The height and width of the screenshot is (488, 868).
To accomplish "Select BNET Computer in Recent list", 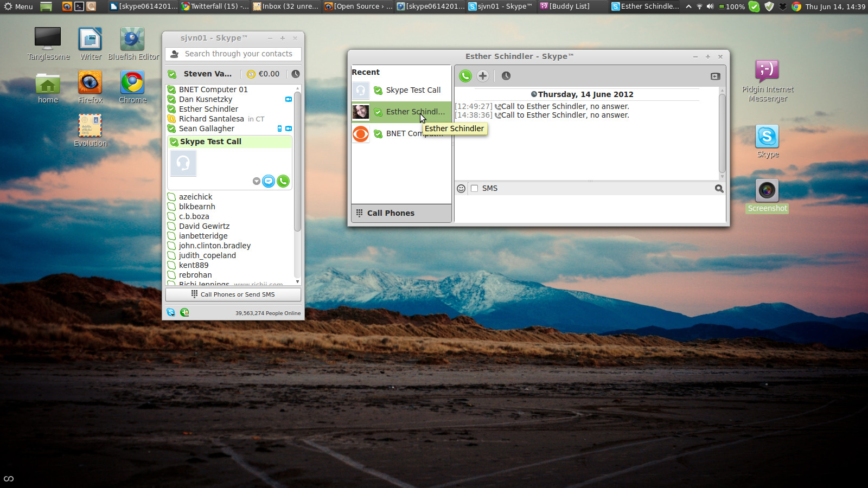I will click(401, 133).
